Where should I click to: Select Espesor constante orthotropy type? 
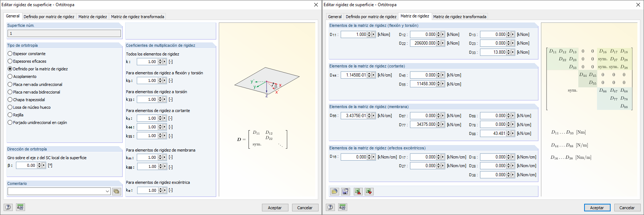(26, 54)
